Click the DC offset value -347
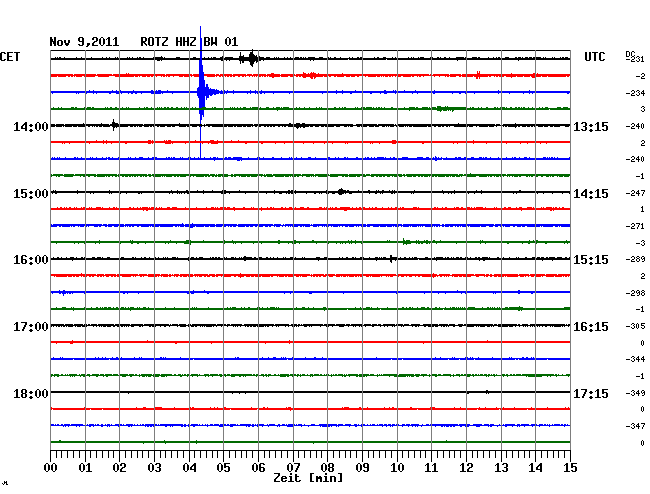The width and height of the screenshot is (650, 494). 635,426
